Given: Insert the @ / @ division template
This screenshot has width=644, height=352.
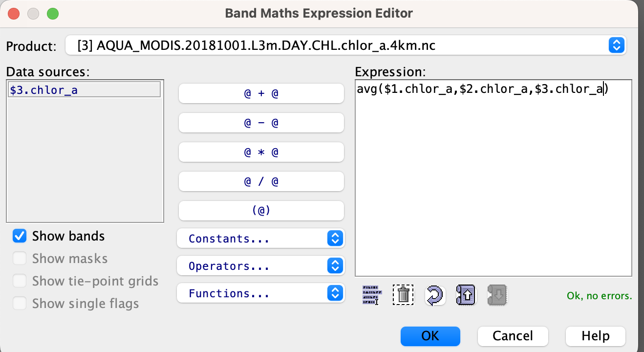Looking at the screenshot, I should pos(261,181).
